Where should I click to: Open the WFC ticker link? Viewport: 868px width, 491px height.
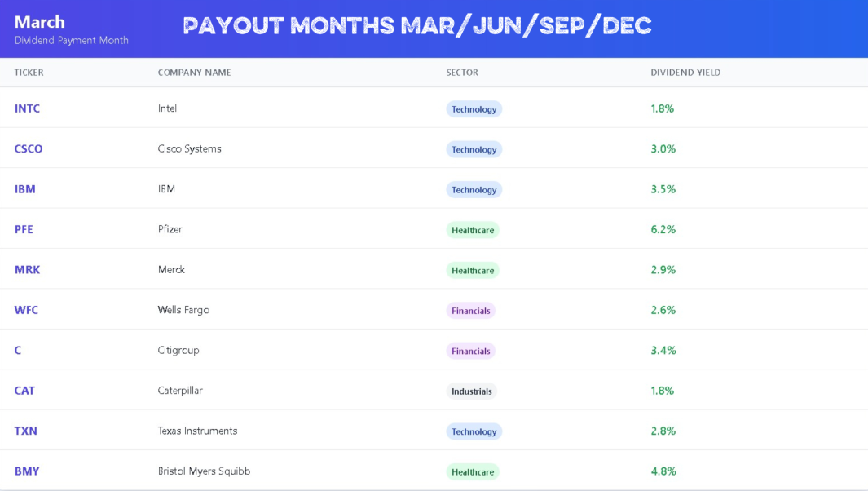[26, 310]
